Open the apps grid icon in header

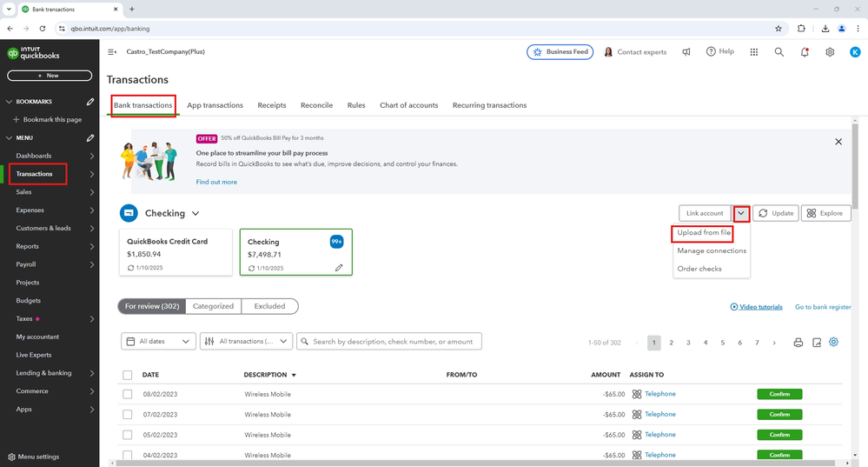pyautogui.click(x=754, y=51)
